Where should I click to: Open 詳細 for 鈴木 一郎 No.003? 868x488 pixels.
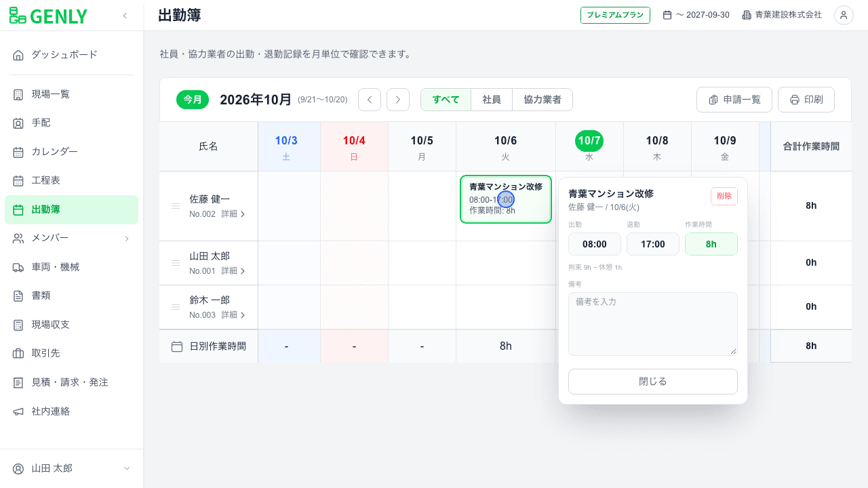[x=233, y=315]
